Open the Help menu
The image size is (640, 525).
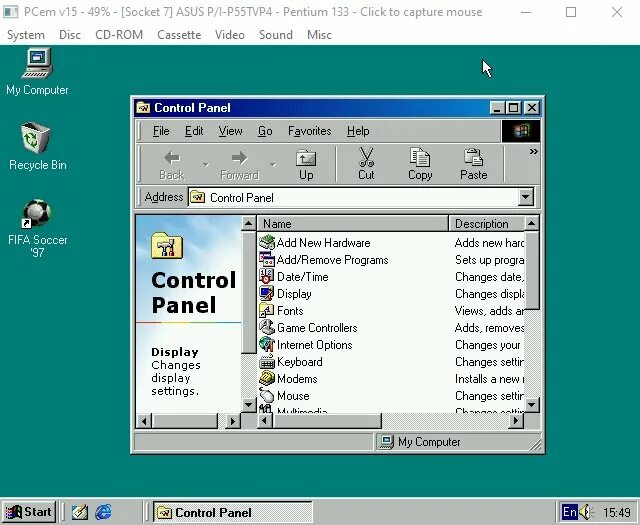[358, 131]
